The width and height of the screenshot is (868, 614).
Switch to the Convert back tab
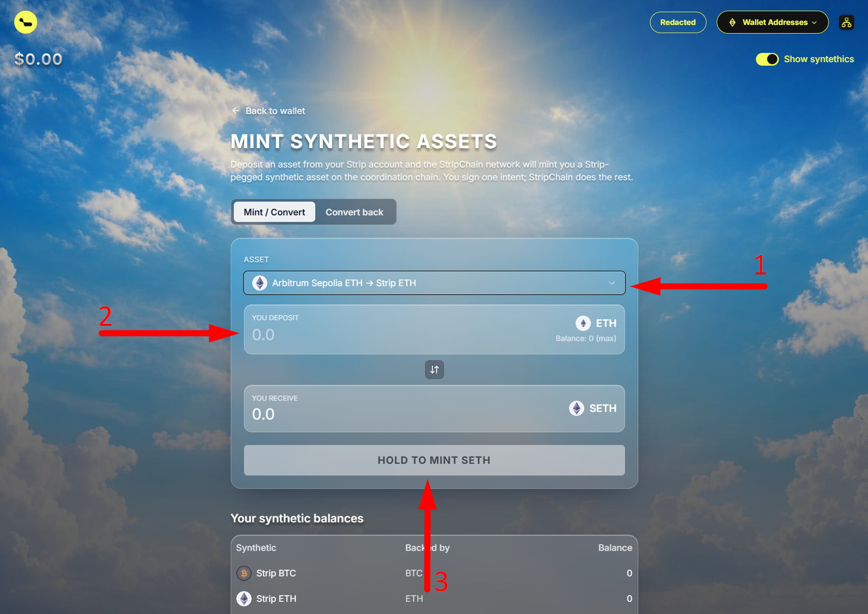(x=355, y=212)
